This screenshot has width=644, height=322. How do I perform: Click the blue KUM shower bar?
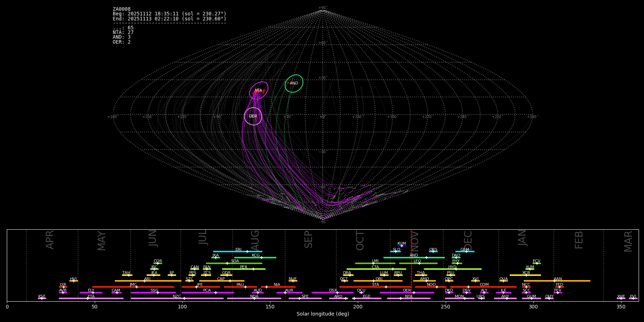(402, 246)
